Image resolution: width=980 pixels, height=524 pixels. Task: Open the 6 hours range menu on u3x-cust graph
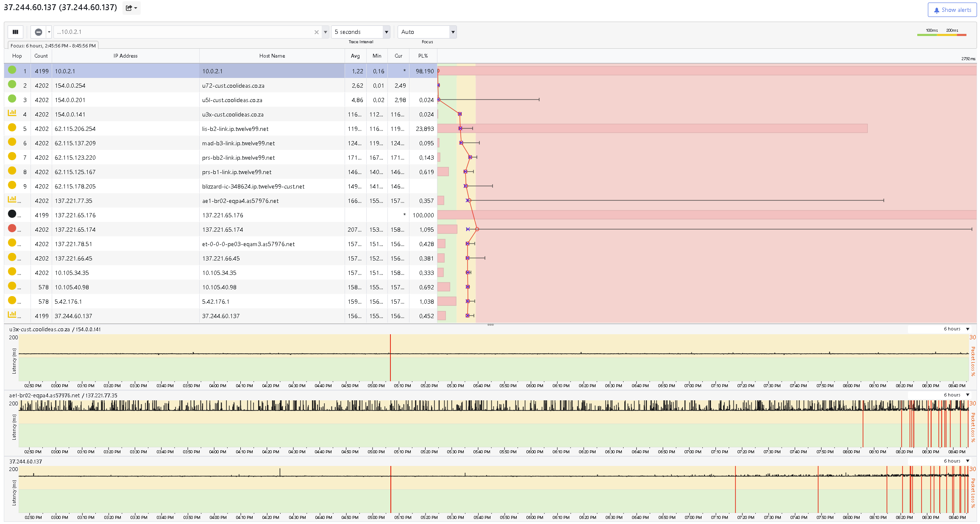pos(956,329)
